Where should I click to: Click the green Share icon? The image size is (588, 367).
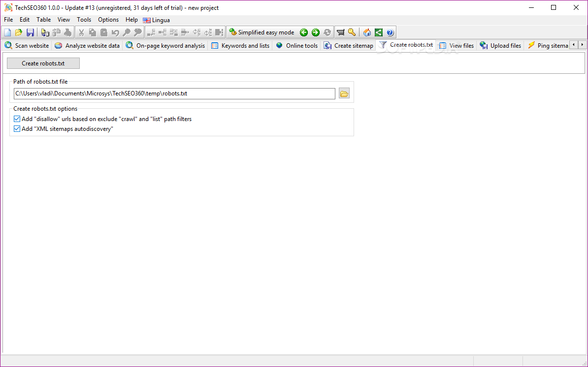pos(379,32)
